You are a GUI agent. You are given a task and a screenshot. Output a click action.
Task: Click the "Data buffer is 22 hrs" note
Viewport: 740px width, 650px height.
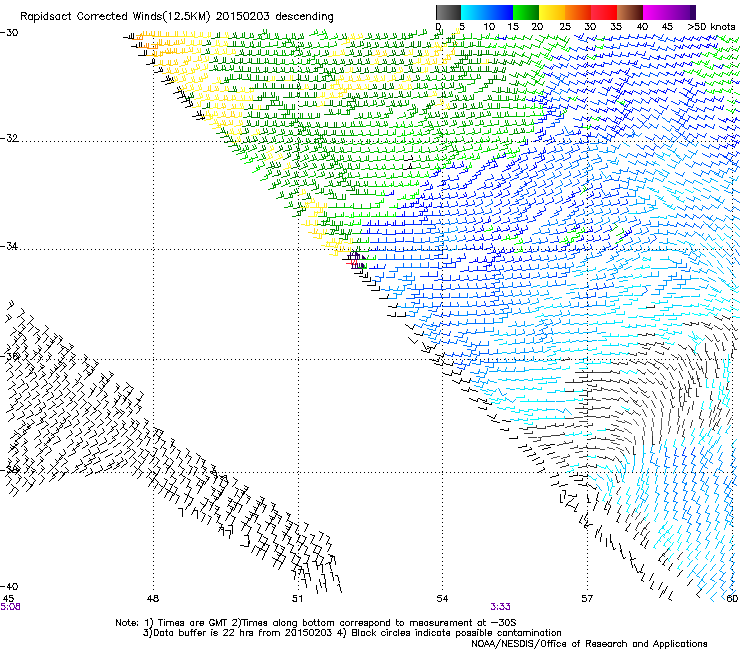pos(237,633)
